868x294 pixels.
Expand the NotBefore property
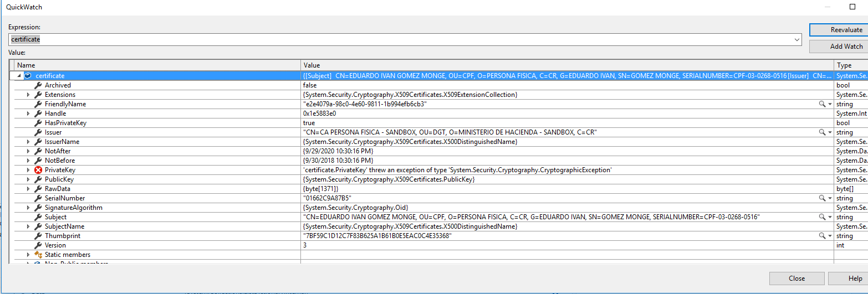[28, 161]
